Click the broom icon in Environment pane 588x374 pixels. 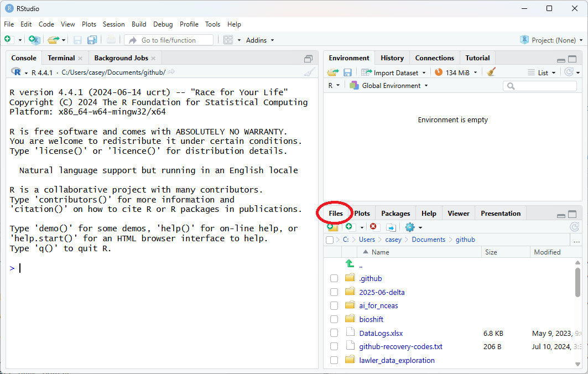pos(491,72)
